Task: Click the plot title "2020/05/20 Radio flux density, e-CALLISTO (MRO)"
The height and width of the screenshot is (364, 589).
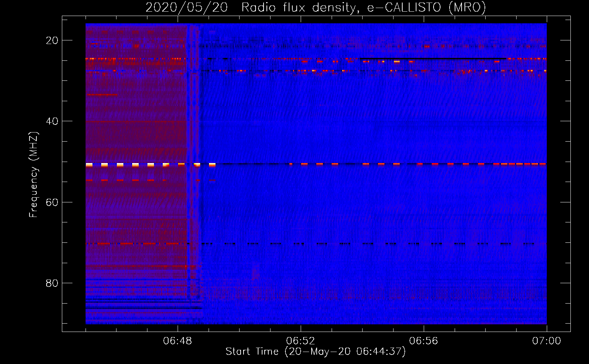Action: pyautogui.click(x=316, y=7)
